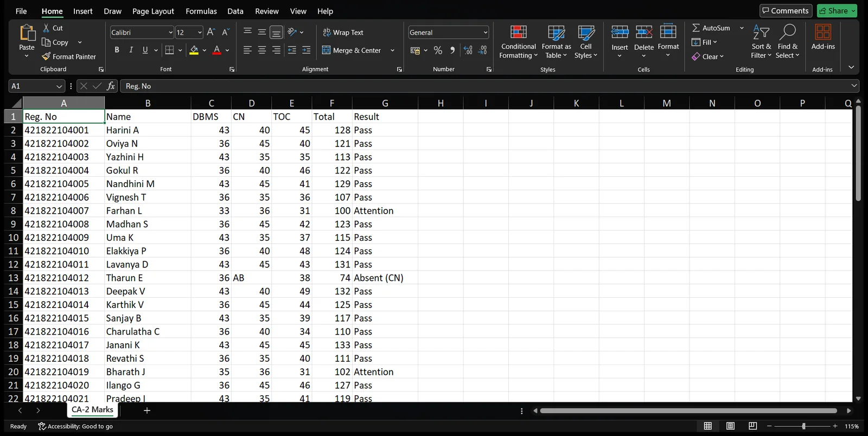
Task: Click the Increase Indent icon
Action: point(306,50)
